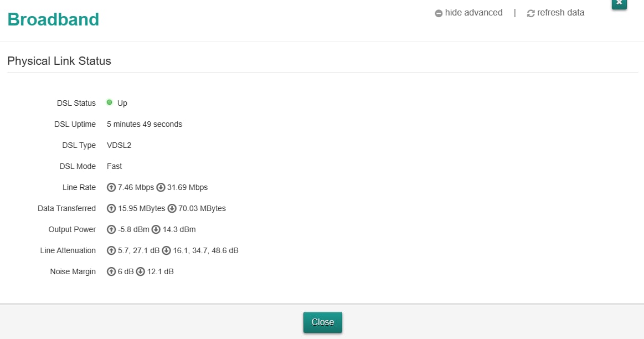
Task: Click the Line Attenuation upload arrow icon
Action: coord(111,250)
